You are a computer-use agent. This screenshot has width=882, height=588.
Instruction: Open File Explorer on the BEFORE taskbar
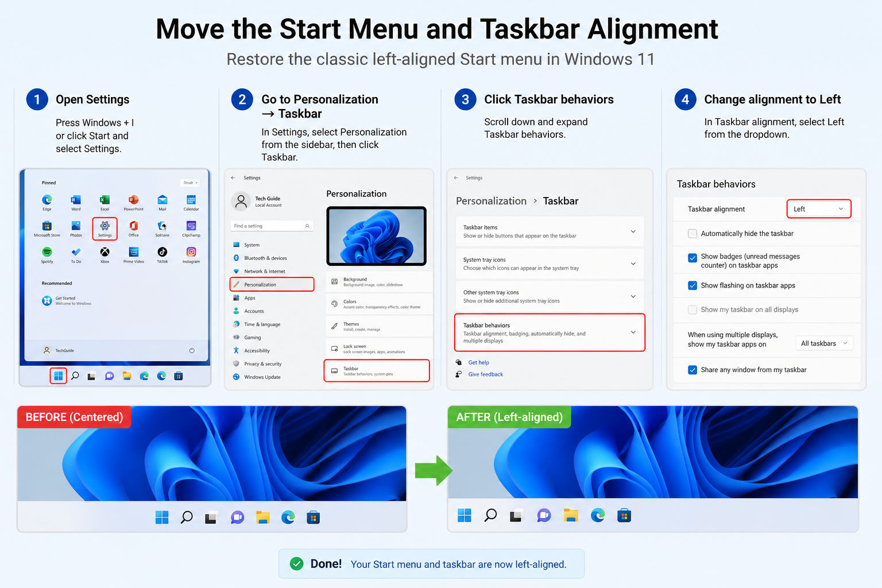tap(263, 517)
